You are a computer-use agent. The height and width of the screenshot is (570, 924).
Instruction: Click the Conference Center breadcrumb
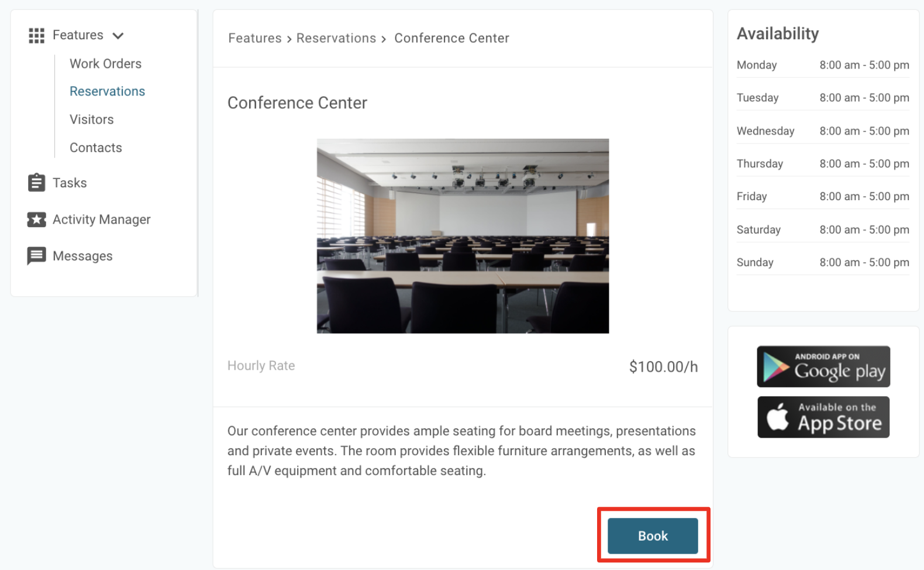451,38
